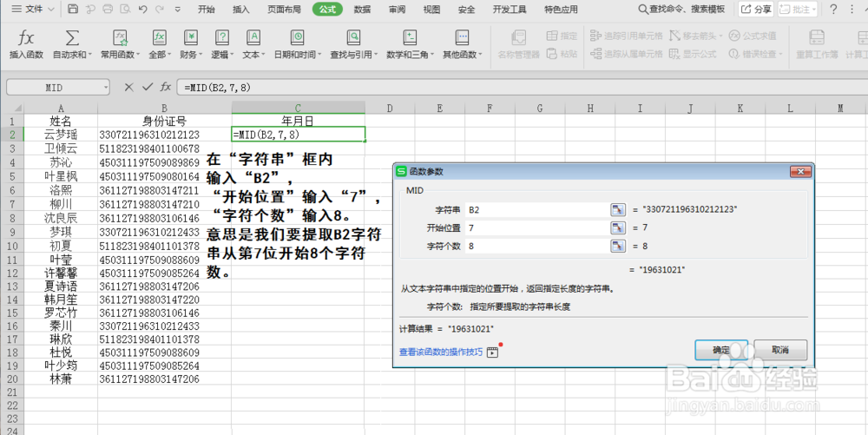Click the Save icon in quick toolbar
Image resolution: width=868 pixels, height=435 pixels.
(73, 9)
